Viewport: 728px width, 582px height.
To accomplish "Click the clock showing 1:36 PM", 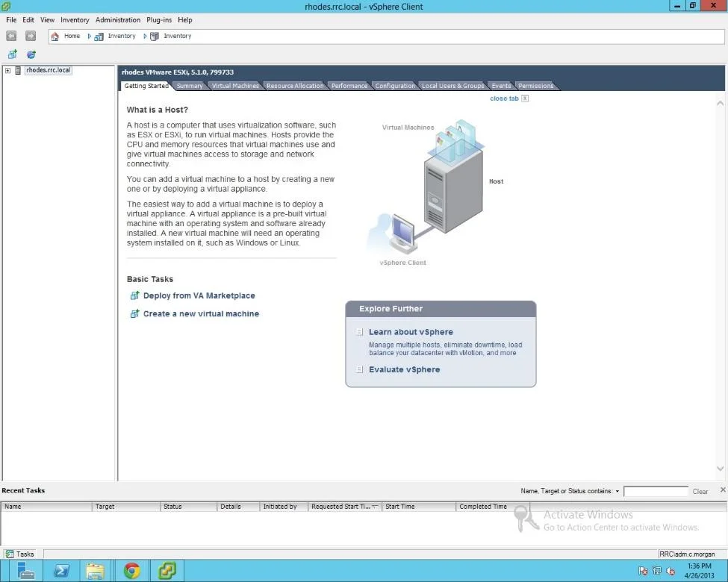I will coord(699,566).
